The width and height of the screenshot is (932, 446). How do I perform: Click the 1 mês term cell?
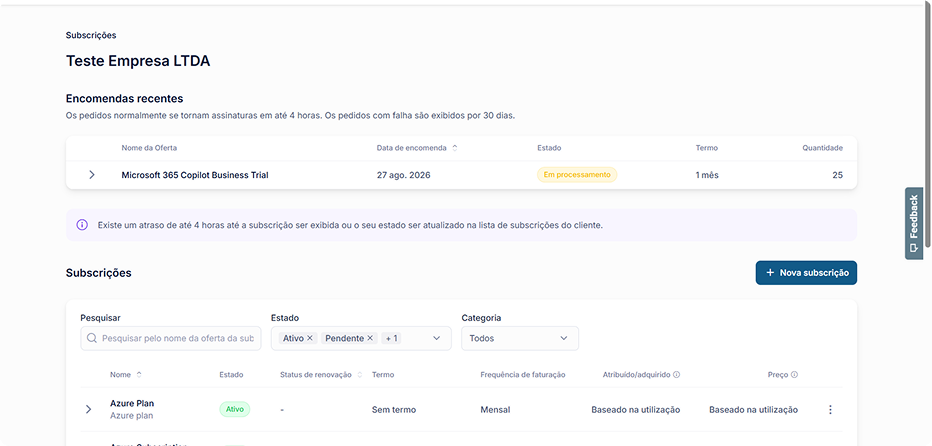click(x=707, y=175)
